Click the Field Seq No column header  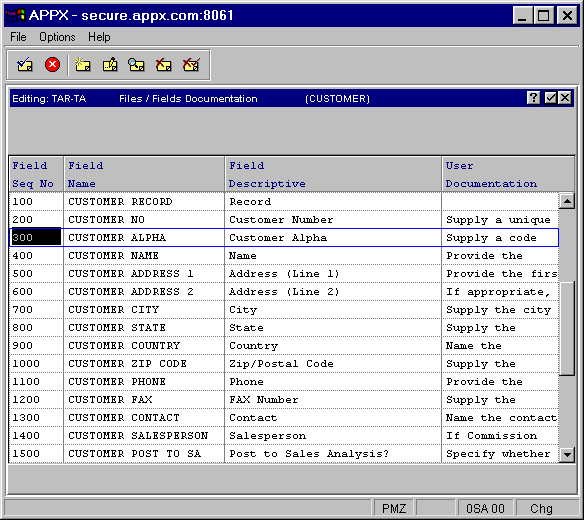(36, 174)
